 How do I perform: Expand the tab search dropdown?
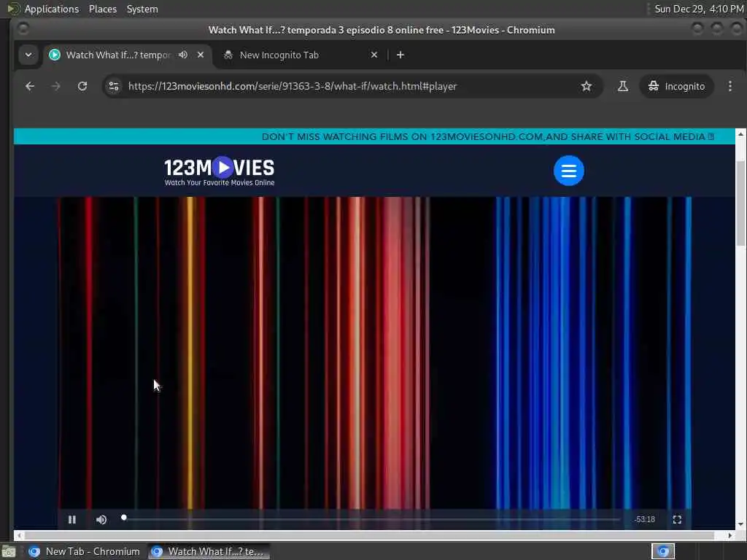[x=28, y=55]
